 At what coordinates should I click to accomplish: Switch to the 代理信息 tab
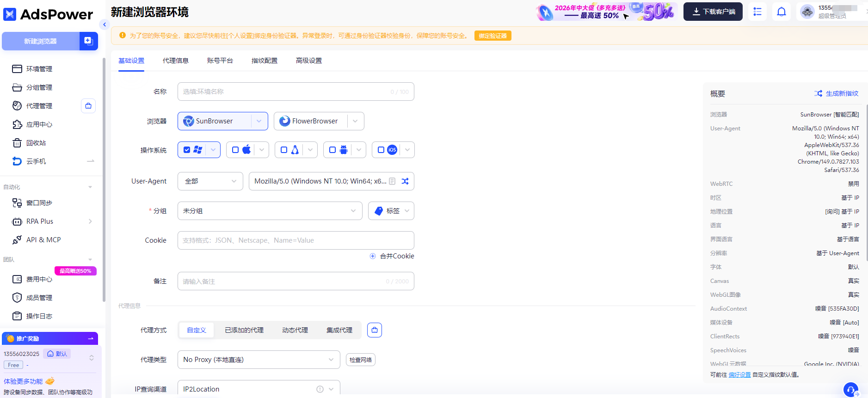[176, 61]
